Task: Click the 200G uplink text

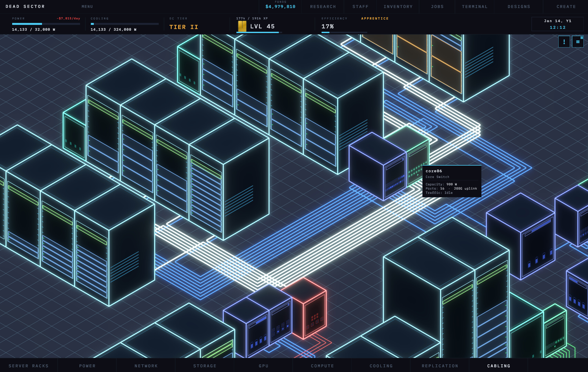Action: [x=465, y=188]
